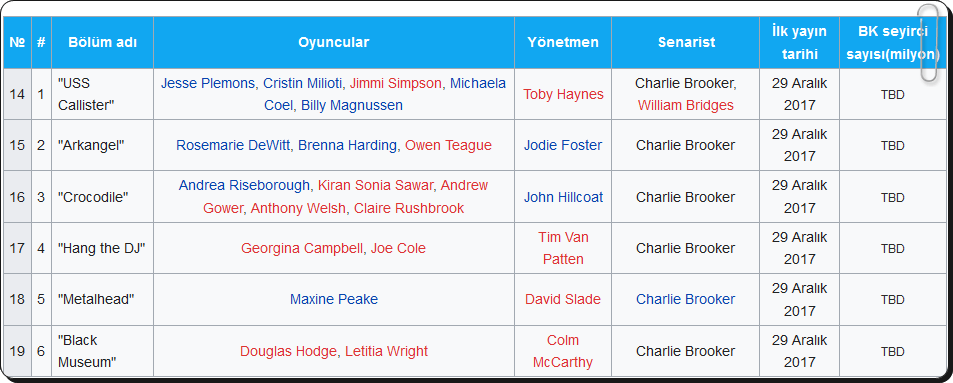Screen dimensions: 953x383
Task: Open the Billy Magnussen link
Action: pyautogui.click(x=351, y=105)
